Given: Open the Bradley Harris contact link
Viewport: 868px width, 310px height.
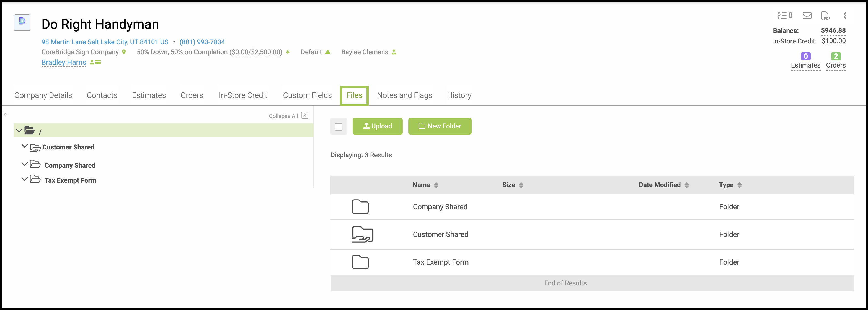Looking at the screenshot, I should 64,62.
